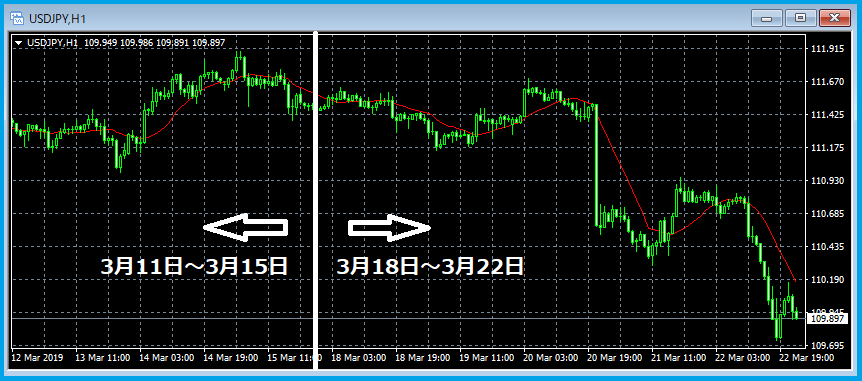The height and width of the screenshot is (381, 862).
Task: Click the OHLC values 109.949 109.986 109.891 109.897
Action: pos(154,42)
